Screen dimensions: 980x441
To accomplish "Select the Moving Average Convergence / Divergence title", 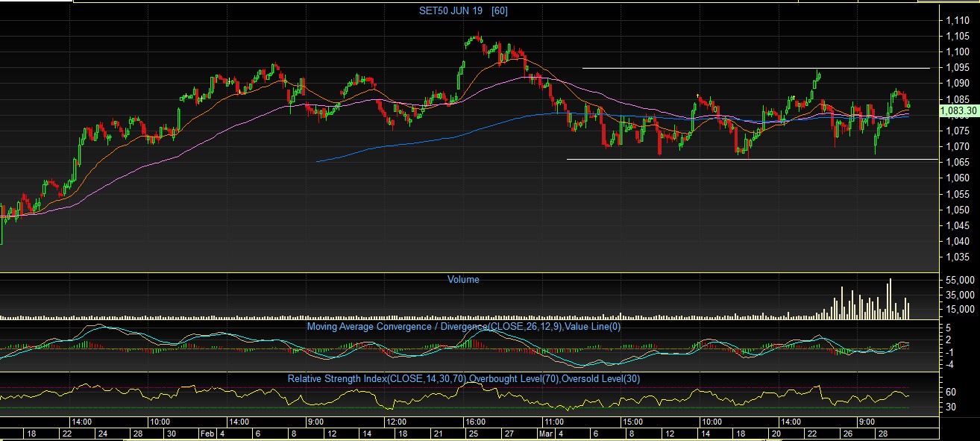I will click(463, 326).
